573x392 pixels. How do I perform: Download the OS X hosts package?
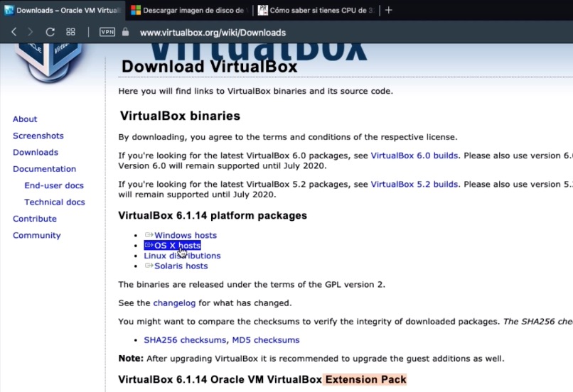pos(177,245)
